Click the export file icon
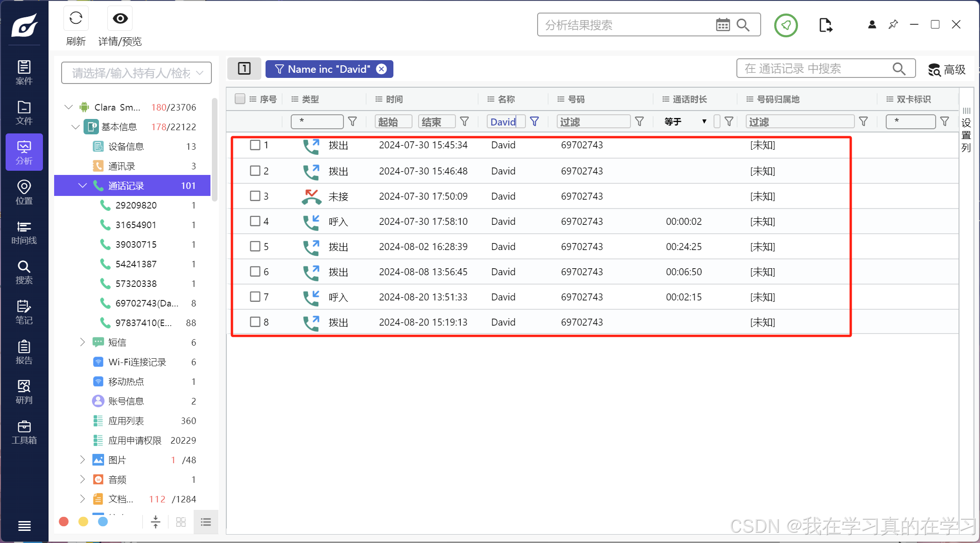Image resolution: width=980 pixels, height=543 pixels. coord(825,25)
